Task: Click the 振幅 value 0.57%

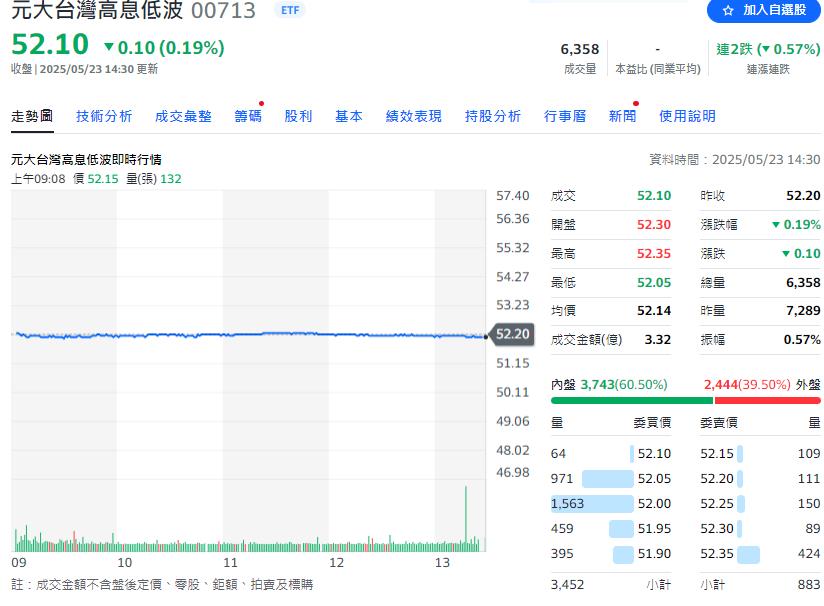Action: pyautogui.click(x=802, y=340)
